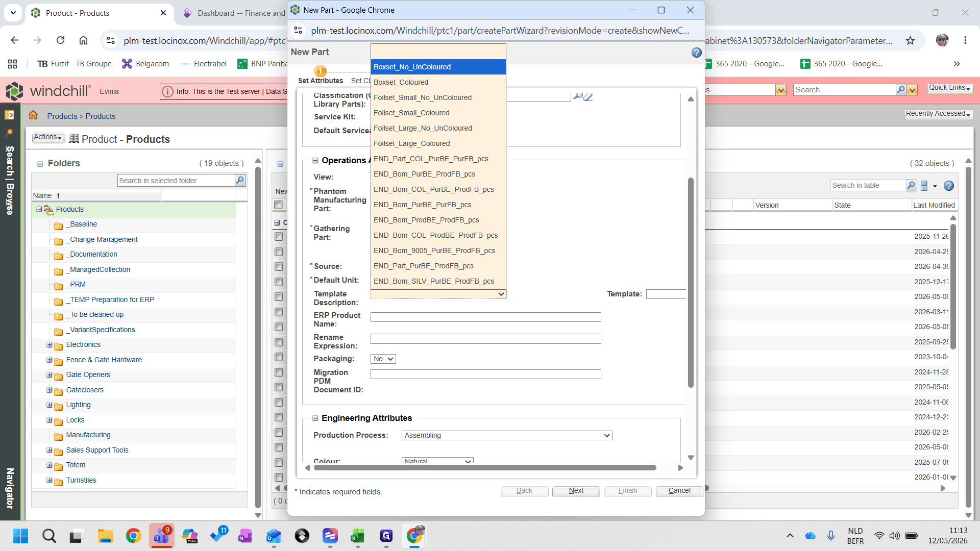Open the Packaging dropdown
980x551 pixels.
(383, 359)
